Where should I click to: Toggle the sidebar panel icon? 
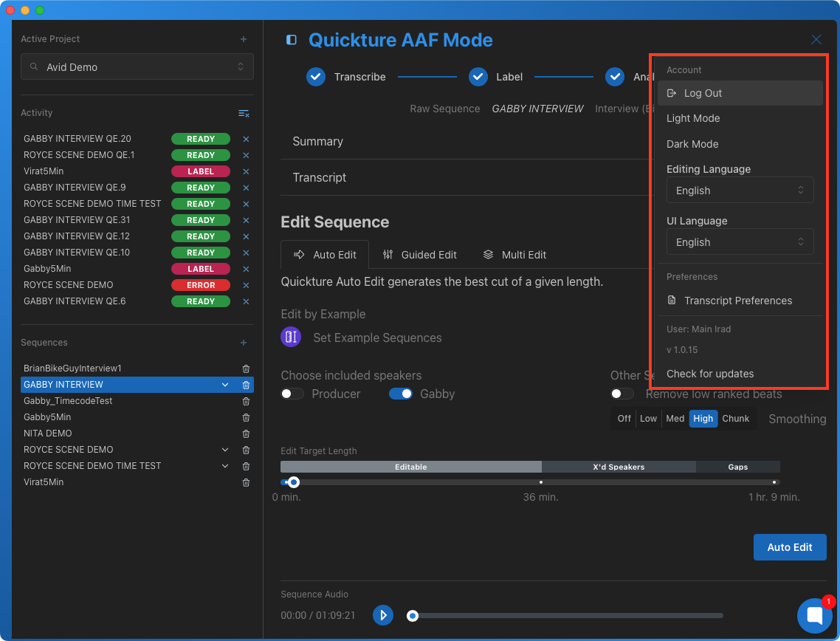(292, 40)
